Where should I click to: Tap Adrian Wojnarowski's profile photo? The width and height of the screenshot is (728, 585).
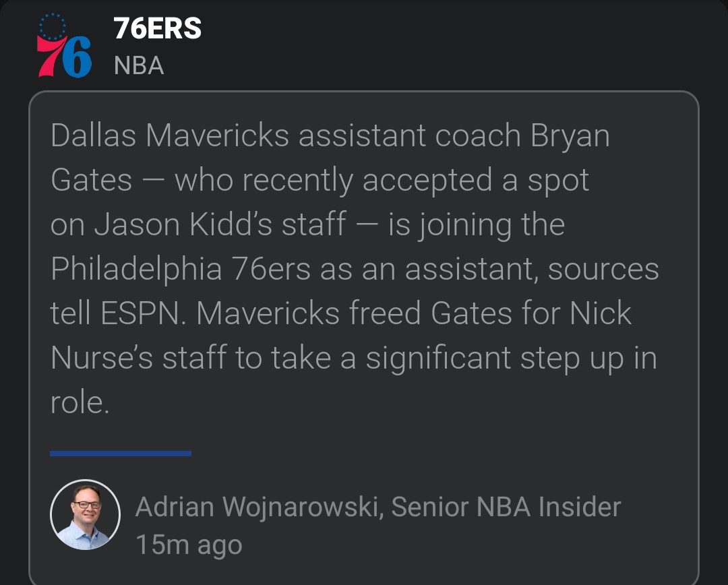tap(85, 514)
